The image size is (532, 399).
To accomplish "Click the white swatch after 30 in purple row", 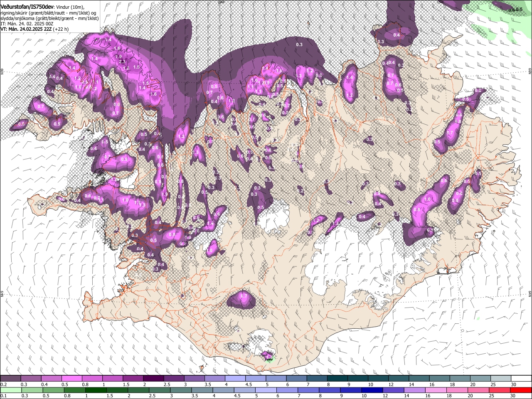I will [521, 378].
